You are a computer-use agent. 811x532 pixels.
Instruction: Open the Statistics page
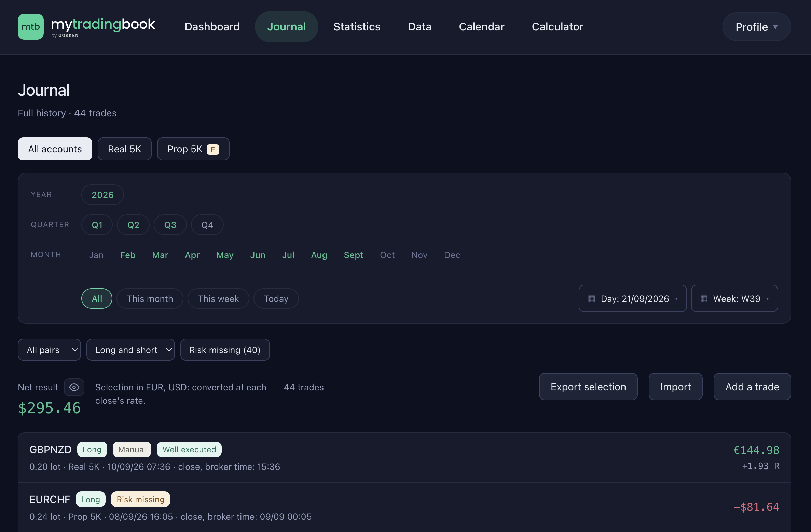point(357,27)
